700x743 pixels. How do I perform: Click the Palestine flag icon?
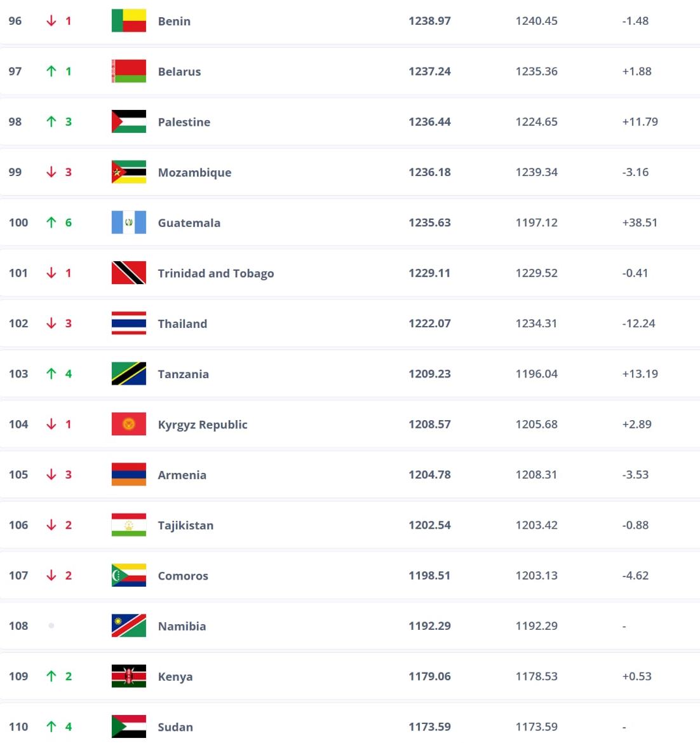click(x=129, y=122)
